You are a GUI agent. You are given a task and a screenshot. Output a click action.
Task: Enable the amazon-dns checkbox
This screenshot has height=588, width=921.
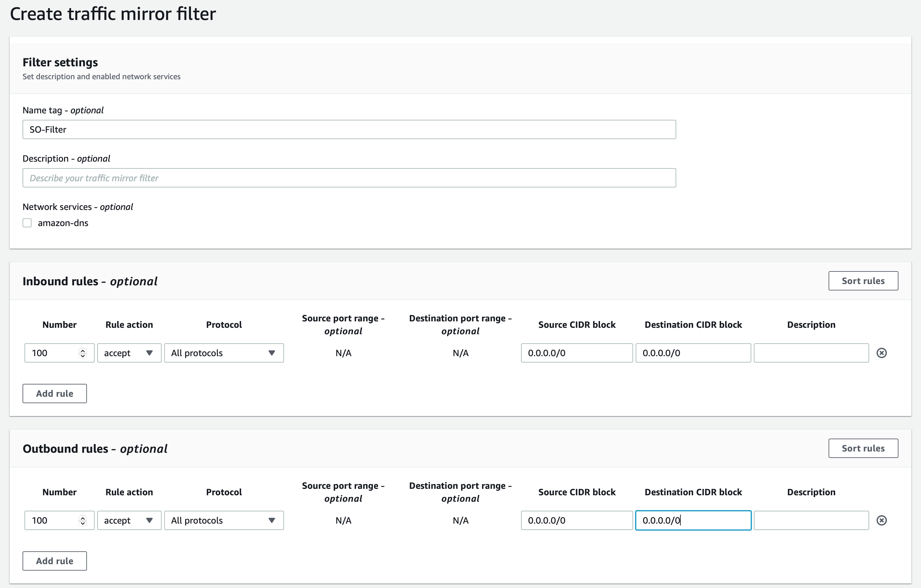click(27, 223)
